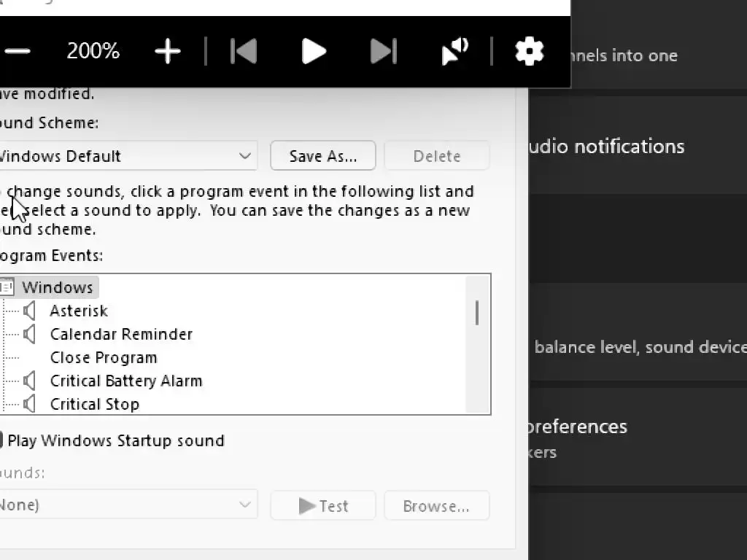Click the speaker icon beside Critical Stop

[29, 404]
